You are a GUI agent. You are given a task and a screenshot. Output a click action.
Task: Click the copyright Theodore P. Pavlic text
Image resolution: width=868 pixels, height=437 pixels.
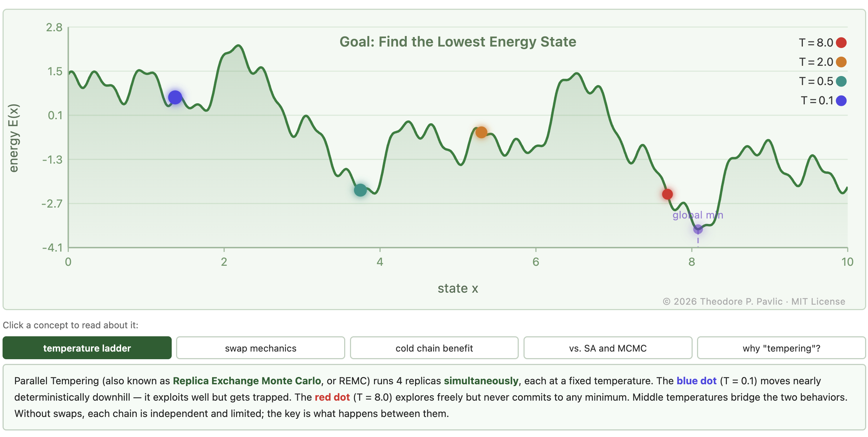754,301
